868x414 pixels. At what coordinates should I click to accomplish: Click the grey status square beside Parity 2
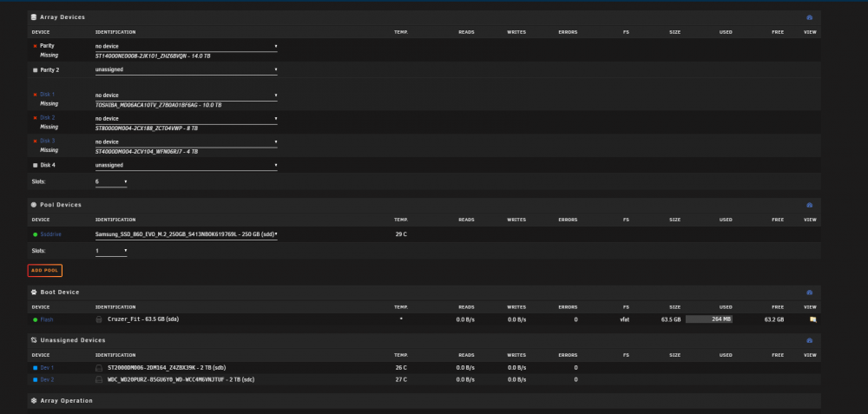tap(36, 70)
